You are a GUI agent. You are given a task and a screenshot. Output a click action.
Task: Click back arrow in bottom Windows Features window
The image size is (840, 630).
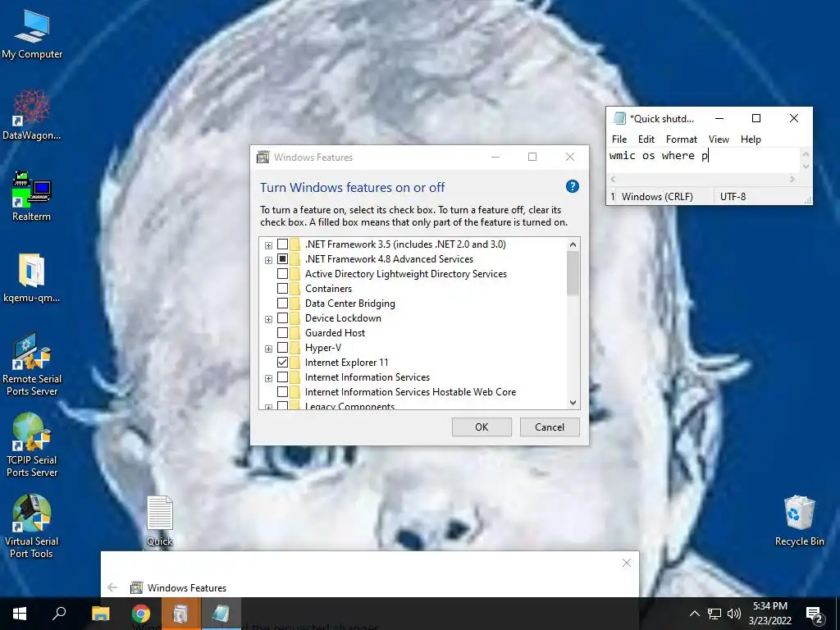[x=112, y=587]
